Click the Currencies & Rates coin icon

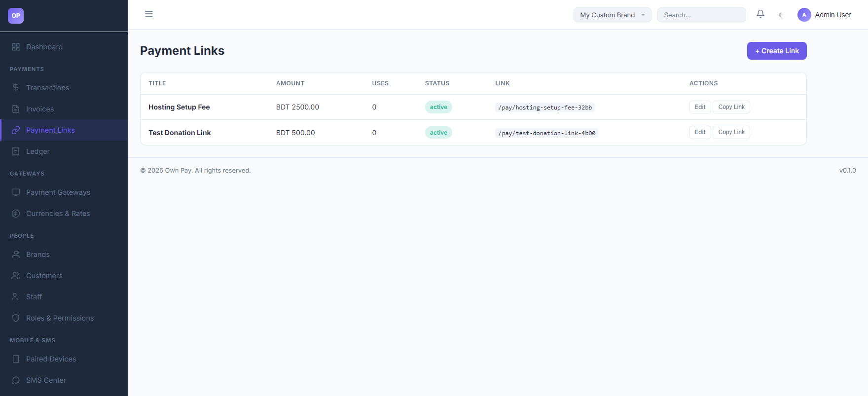(16, 214)
